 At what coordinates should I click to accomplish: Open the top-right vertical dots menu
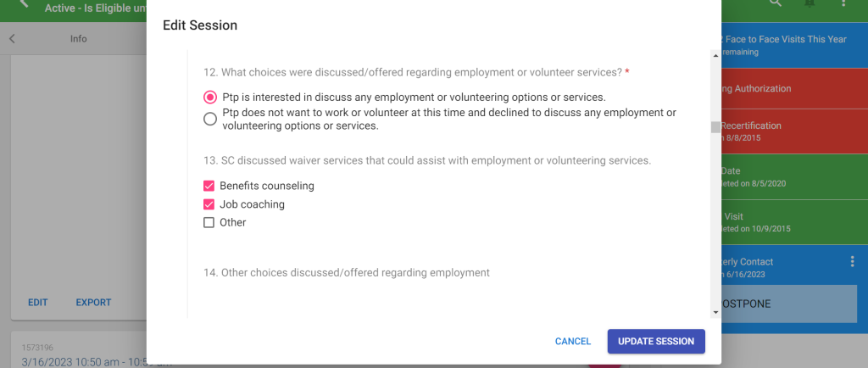point(844,3)
